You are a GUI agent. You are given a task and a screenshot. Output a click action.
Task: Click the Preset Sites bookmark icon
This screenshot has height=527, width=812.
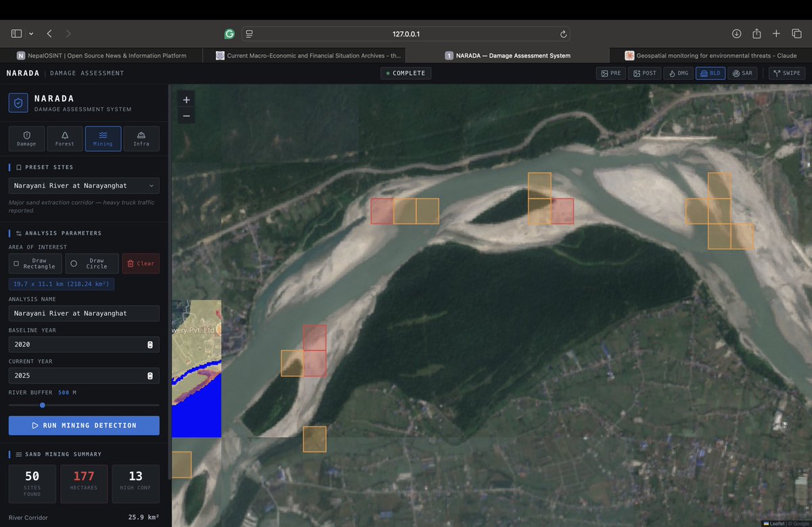(x=19, y=167)
